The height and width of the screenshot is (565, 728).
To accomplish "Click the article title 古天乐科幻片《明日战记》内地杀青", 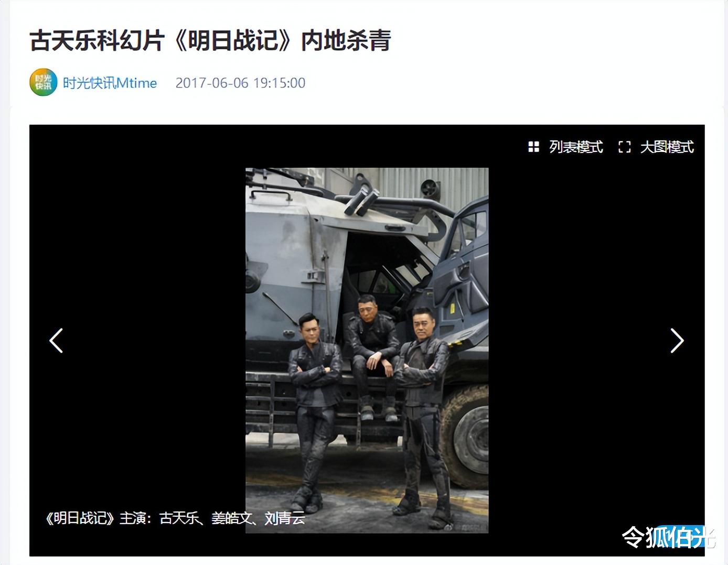I will [x=210, y=41].
